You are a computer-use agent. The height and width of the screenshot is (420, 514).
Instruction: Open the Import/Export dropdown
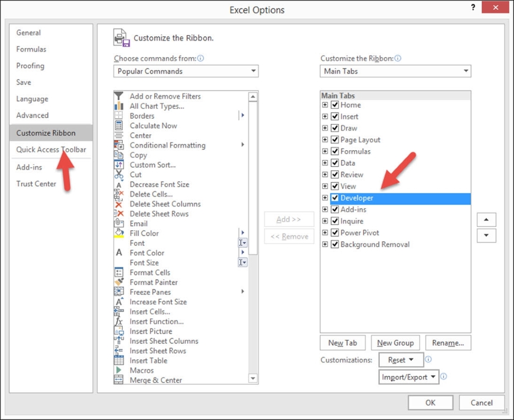[409, 377]
